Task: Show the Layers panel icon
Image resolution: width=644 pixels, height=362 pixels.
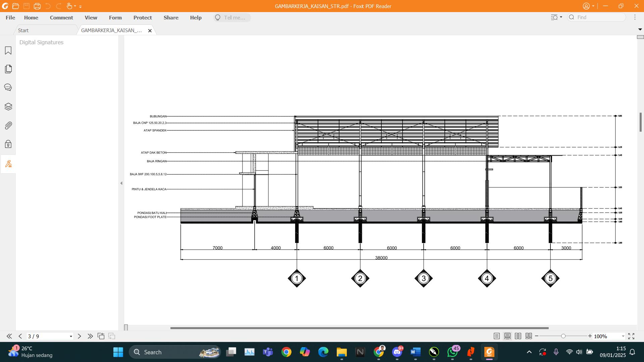Action: pyautogui.click(x=8, y=107)
